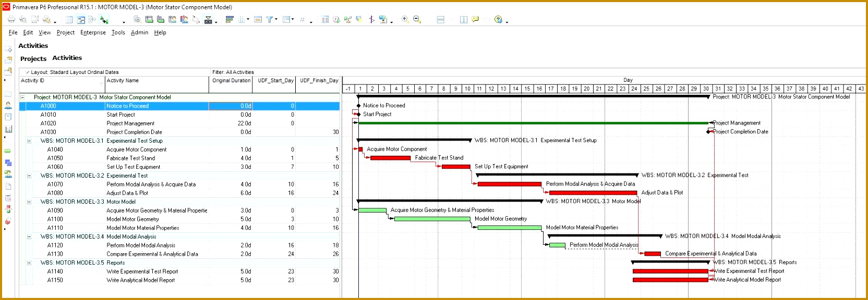Screen dimensions: 868x300
Task: Click the Zoom Out magnifier icon
Action: tap(417, 20)
